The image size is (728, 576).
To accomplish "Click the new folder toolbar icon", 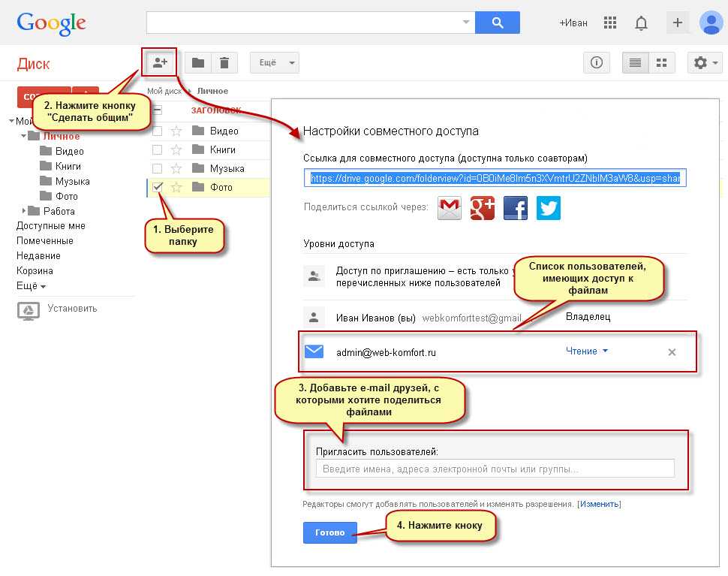I will 198,63.
